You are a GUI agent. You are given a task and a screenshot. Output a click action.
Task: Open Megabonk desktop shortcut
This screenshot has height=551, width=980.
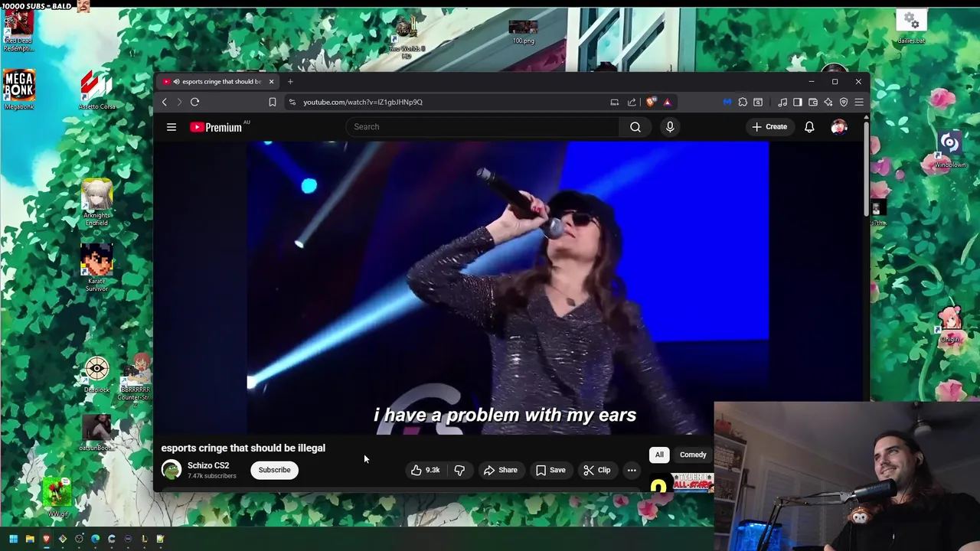[18, 90]
